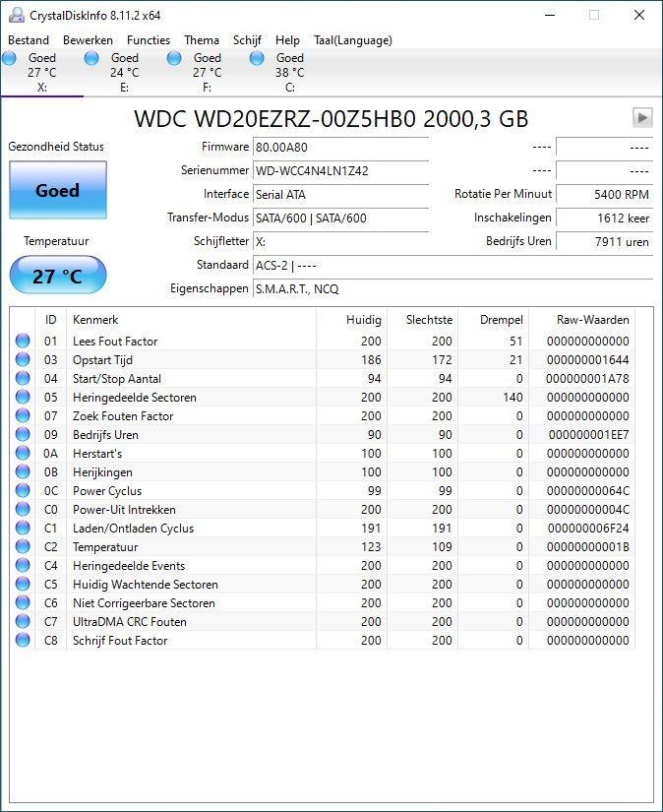Click the blue orb for Heringedeelde Sectoren
This screenshot has width=663, height=812.
coord(23,397)
